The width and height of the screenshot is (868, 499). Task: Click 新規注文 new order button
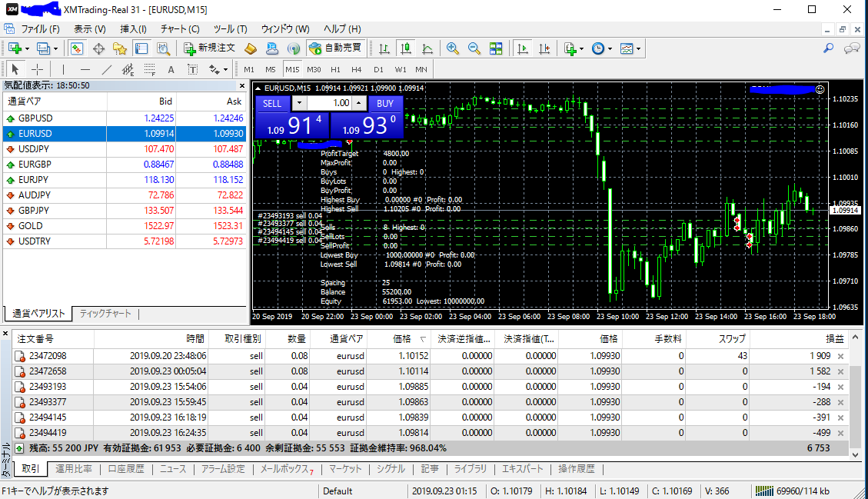click(210, 48)
